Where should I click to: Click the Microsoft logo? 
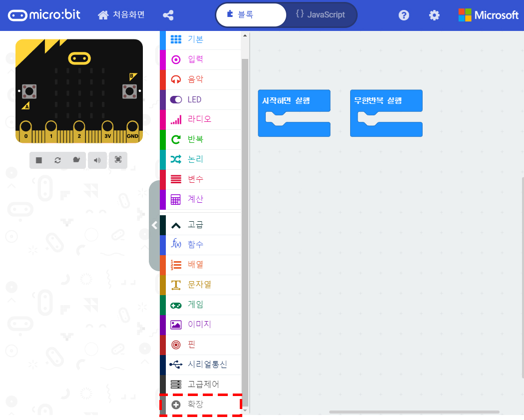click(488, 15)
